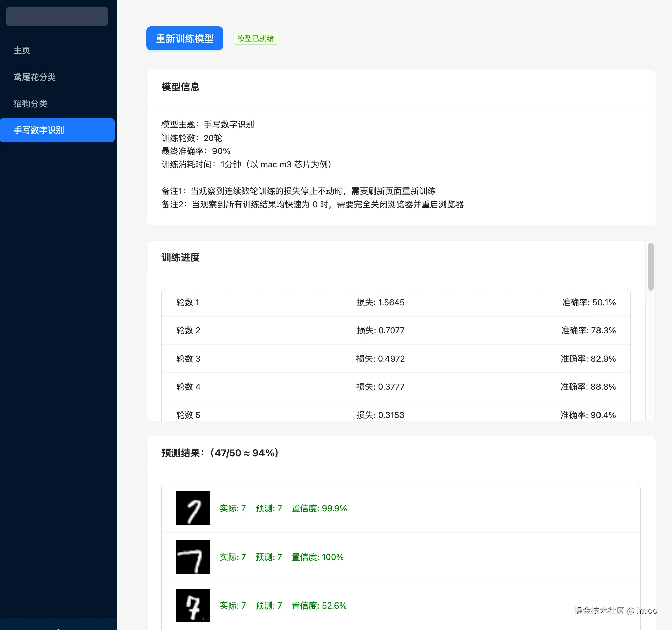Click the third handwritten 7 with 52.6% confidence
This screenshot has width=672, height=630.
[193, 605]
